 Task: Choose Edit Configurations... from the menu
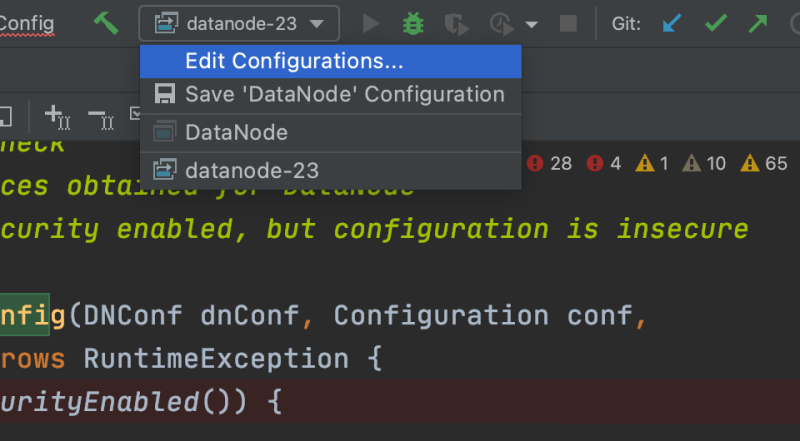pos(294,61)
